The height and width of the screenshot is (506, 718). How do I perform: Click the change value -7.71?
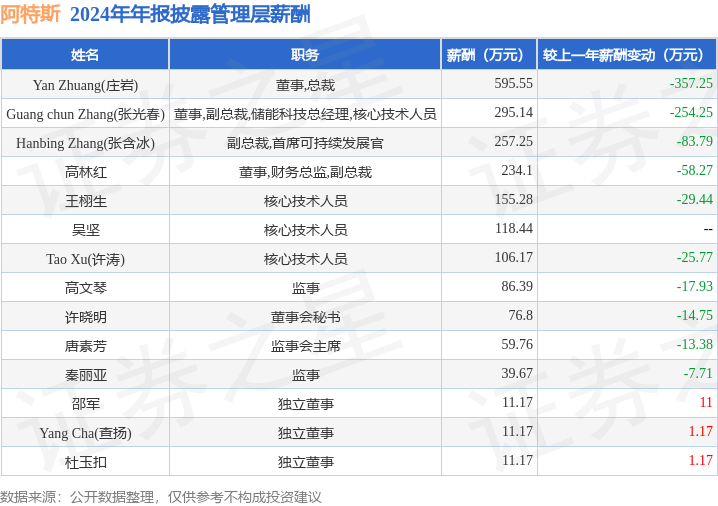click(698, 373)
